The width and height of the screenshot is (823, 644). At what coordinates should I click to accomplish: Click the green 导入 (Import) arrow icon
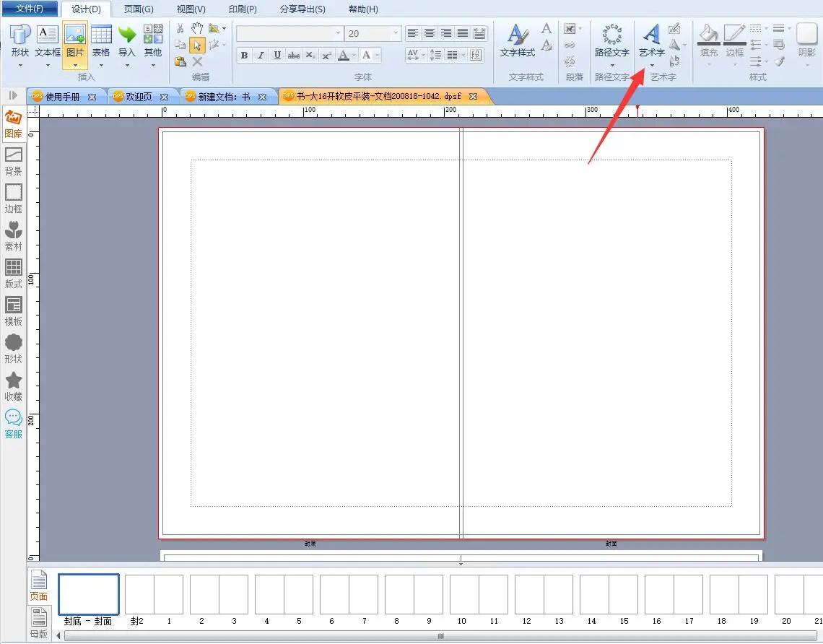pos(126,35)
